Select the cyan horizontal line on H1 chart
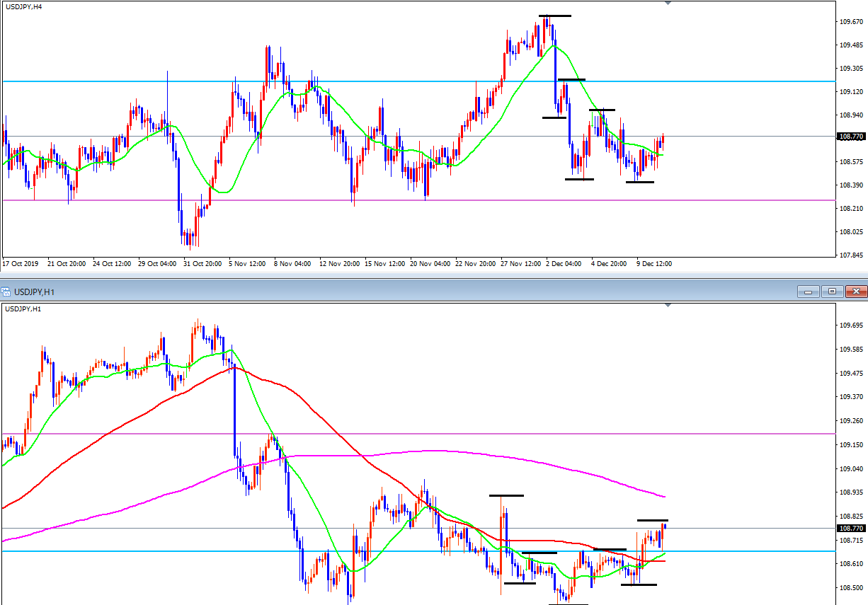The image size is (868, 605). tap(418, 551)
